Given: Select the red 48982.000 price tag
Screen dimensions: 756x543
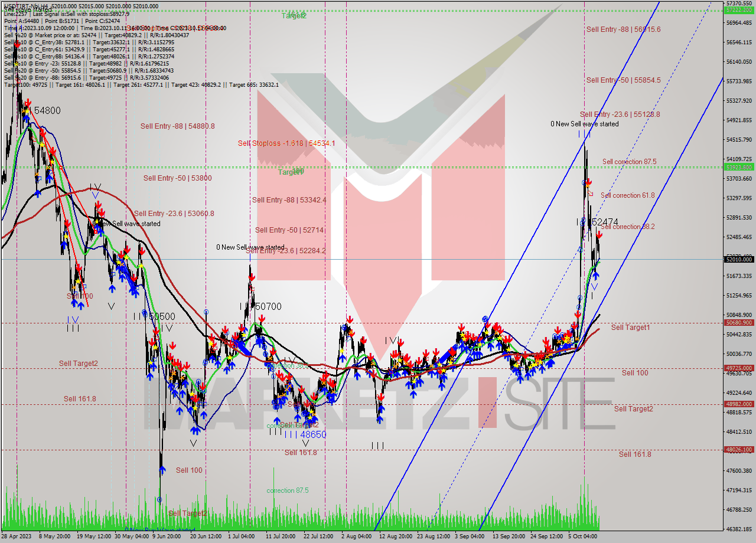Looking at the screenshot, I should click(739, 404).
